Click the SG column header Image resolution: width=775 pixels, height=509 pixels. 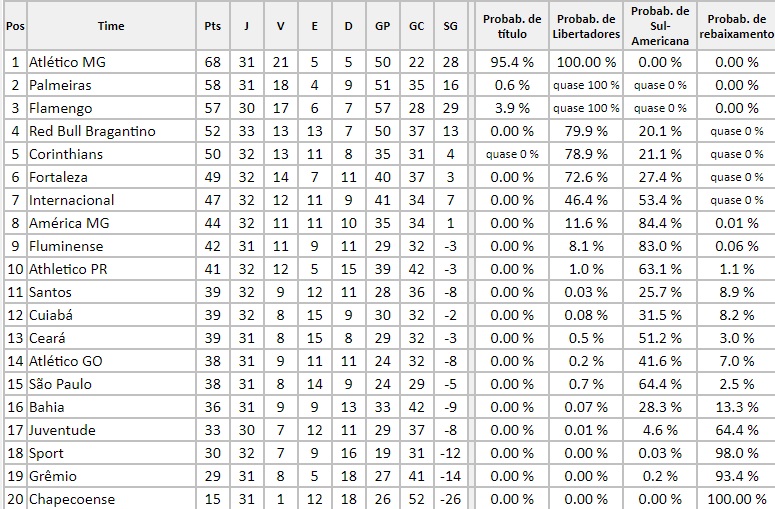coord(451,26)
